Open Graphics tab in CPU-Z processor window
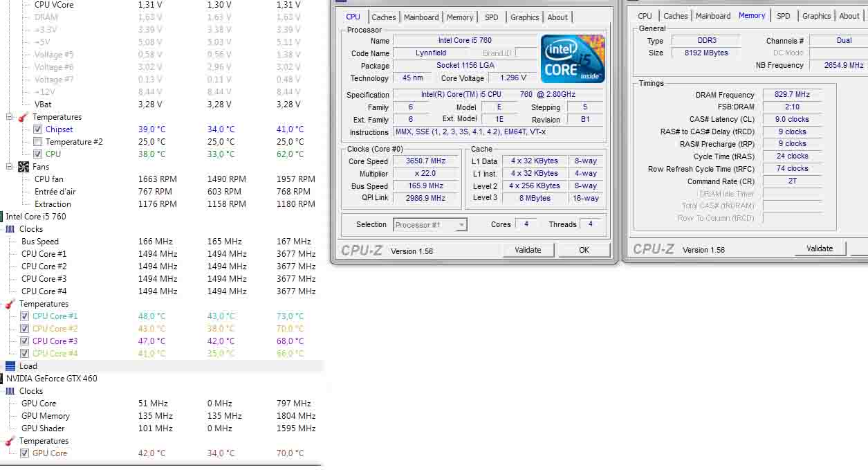Screen dimensions: 868x470 [x=525, y=17]
